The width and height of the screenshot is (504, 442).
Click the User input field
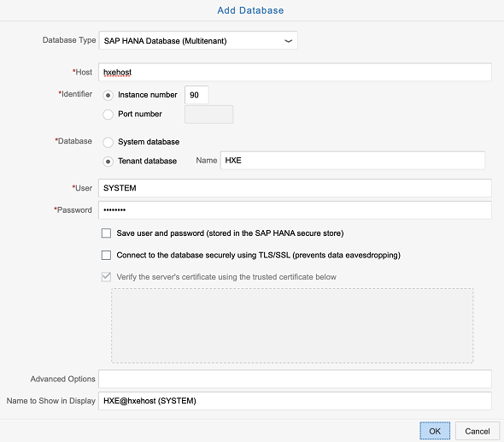295,188
